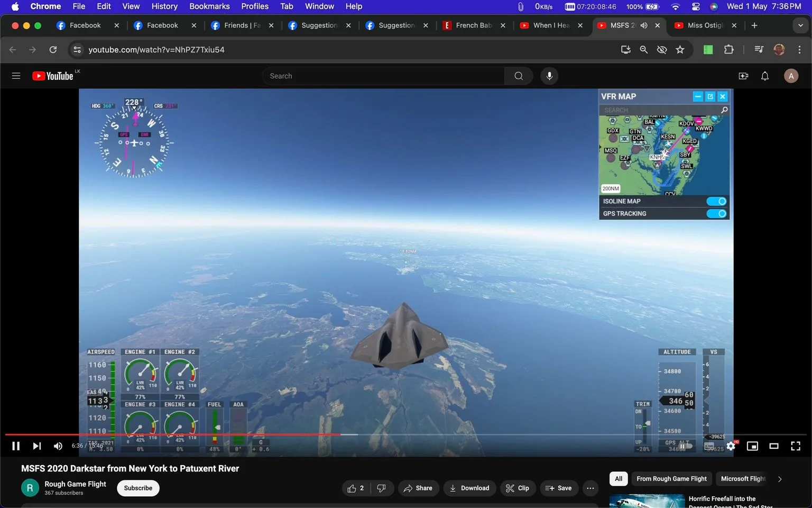
Task: Toggle play/pause on the video
Action: point(15,446)
